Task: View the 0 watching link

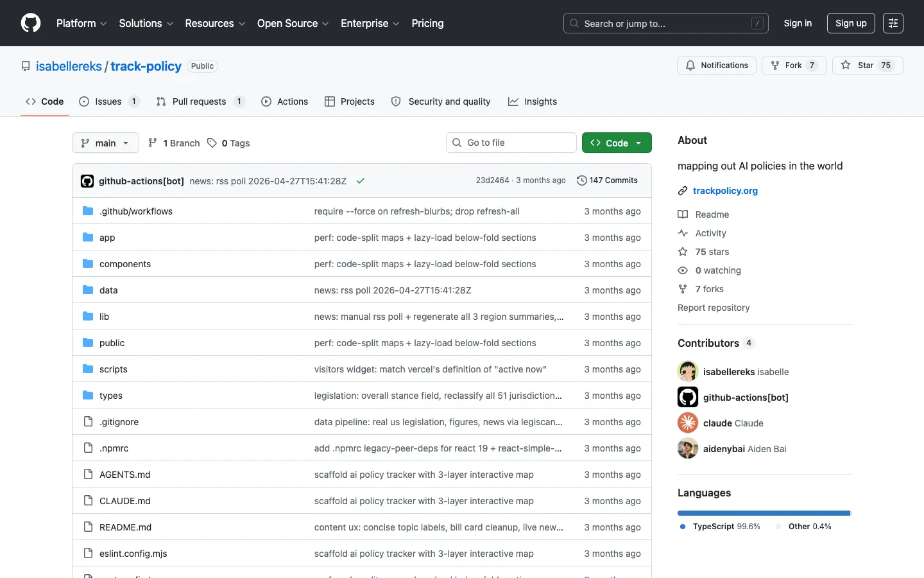Action: [709, 270]
